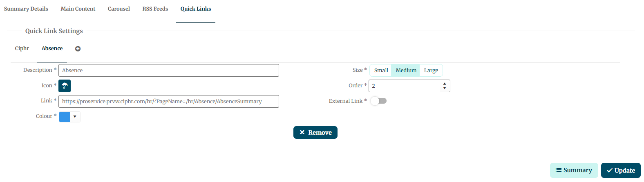Click the plus icon to add quick link

[78, 49]
